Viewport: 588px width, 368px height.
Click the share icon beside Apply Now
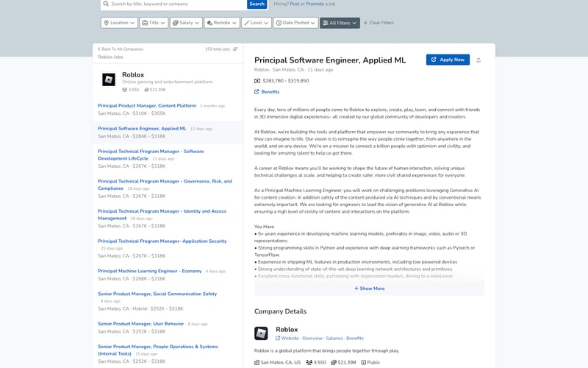(x=478, y=60)
